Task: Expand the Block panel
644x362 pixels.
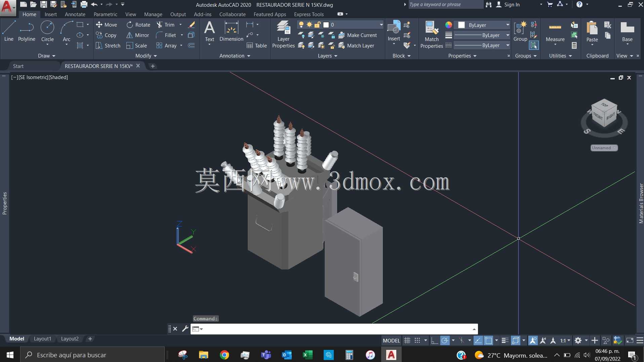Action: [x=401, y=56]
